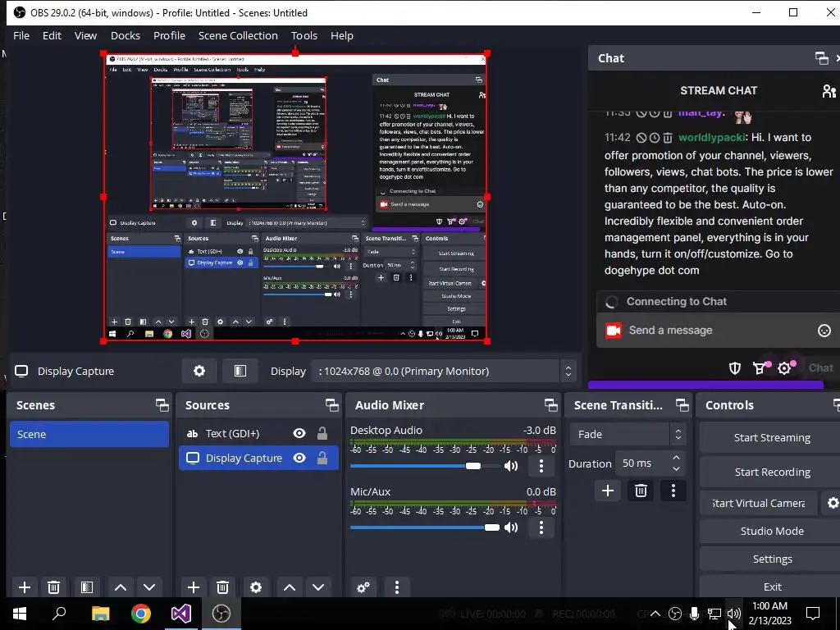Remove selected source with trash icon
This screenshot has height=630, width=840.
click(x=223, y=587)
